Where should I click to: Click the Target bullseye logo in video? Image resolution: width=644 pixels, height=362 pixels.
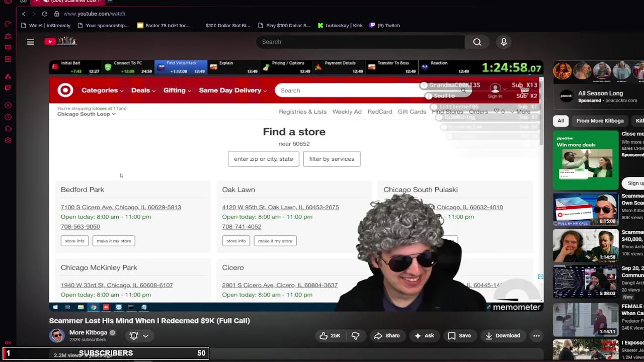pos(65,90)
